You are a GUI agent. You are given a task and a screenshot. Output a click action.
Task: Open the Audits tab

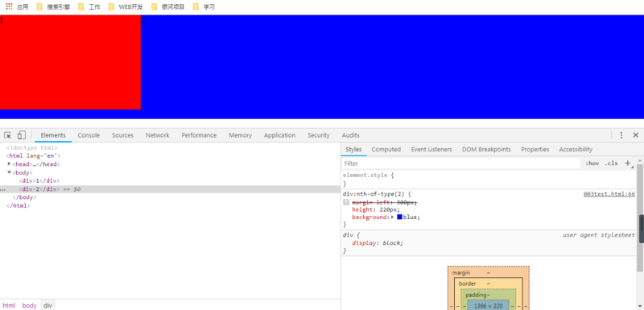click(351, 135)
